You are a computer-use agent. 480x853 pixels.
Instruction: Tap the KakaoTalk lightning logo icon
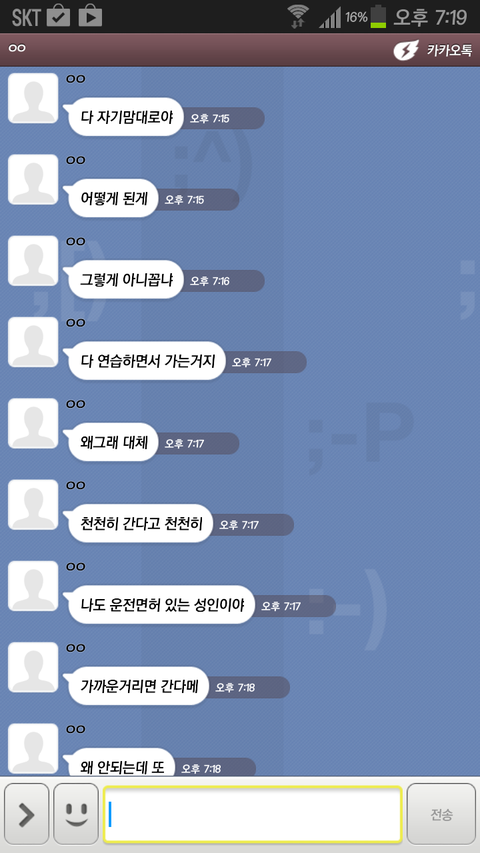point(406,51)
